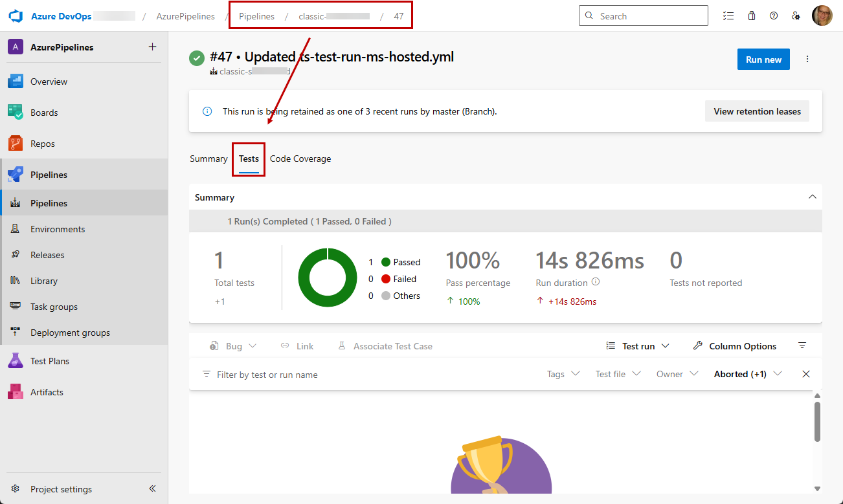Collapse the sidebar with double chevron
The image size is (843, 504).
click(152, 489)
